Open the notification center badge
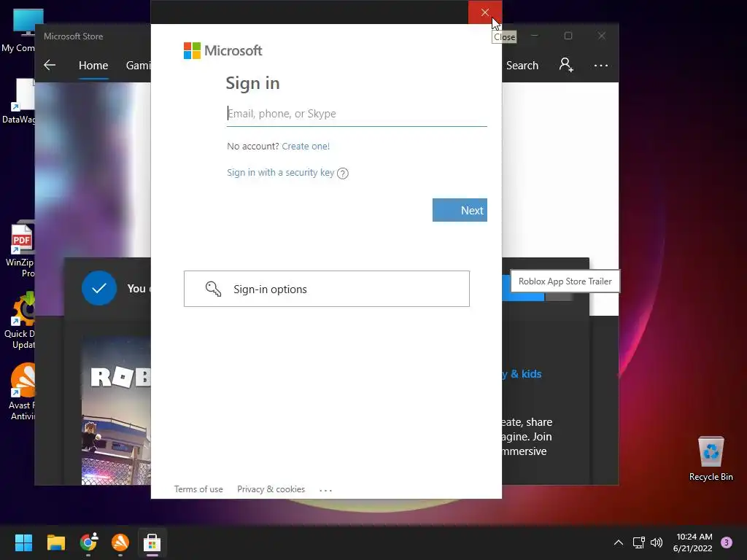 (727, 542)
